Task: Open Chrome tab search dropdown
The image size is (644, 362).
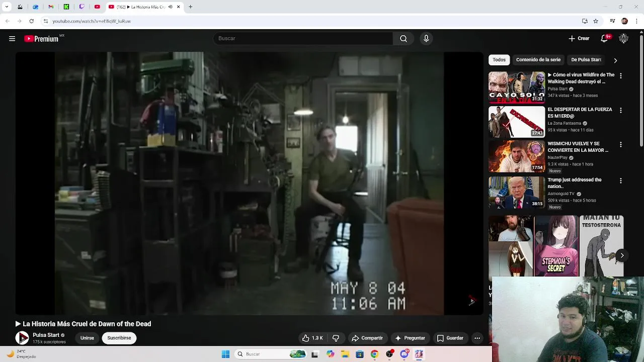Action: coord(7,7)
